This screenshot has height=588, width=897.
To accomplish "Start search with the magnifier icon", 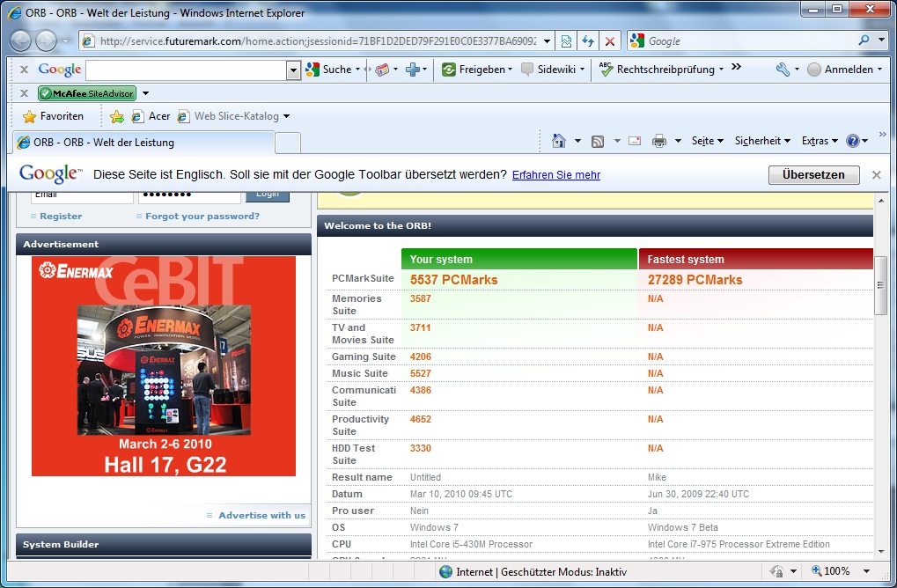I will point(864,40).
